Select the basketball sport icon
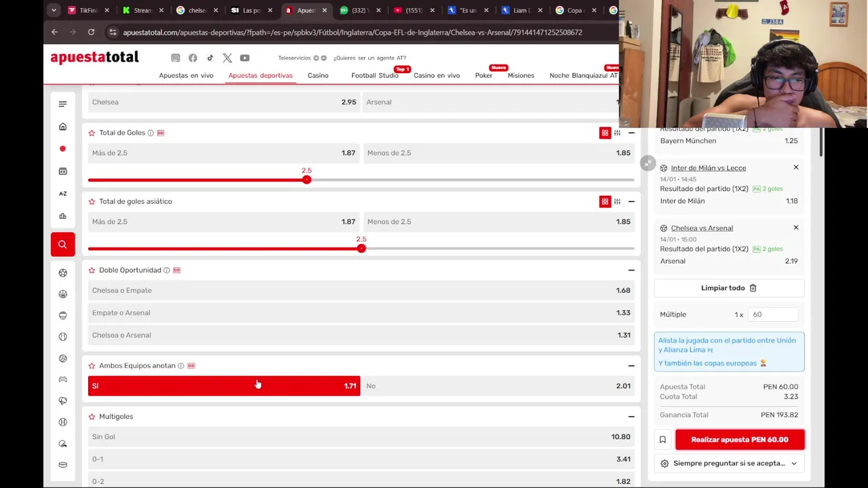Image resolution: width=868 pixels, height=488 pixels. 62,294
